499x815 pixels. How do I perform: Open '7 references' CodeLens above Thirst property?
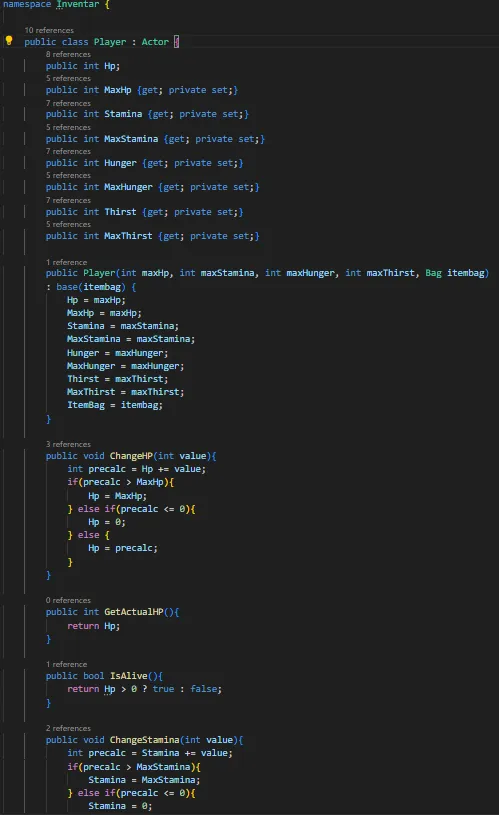click(68, 200)
